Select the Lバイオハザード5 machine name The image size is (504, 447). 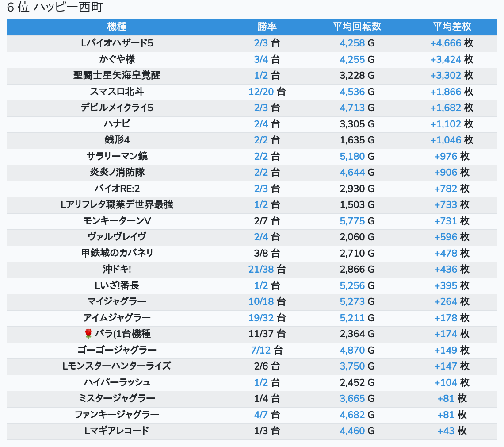[x=117, y=43]
